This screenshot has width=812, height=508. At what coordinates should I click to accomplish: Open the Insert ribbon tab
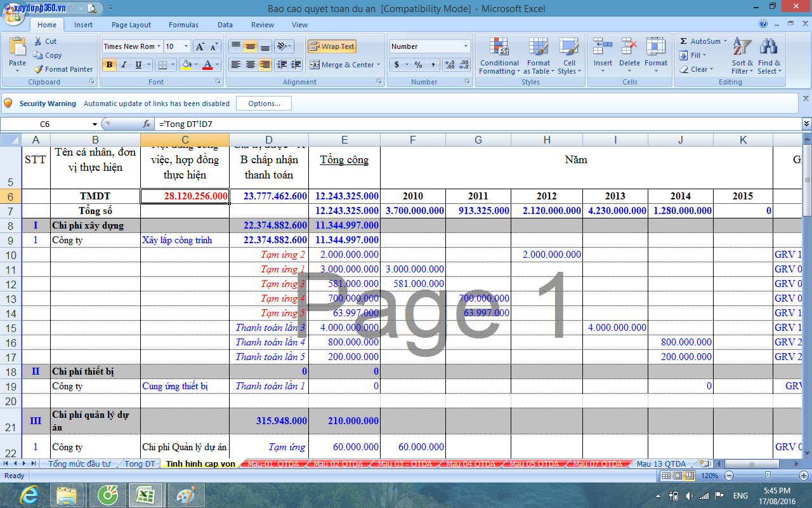83,25
